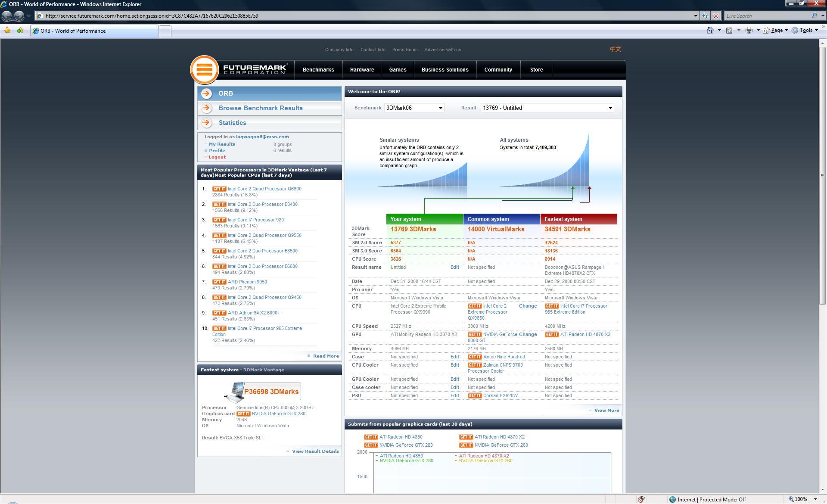Click the My Results link
827x504 pixels.
click(222, 144)
